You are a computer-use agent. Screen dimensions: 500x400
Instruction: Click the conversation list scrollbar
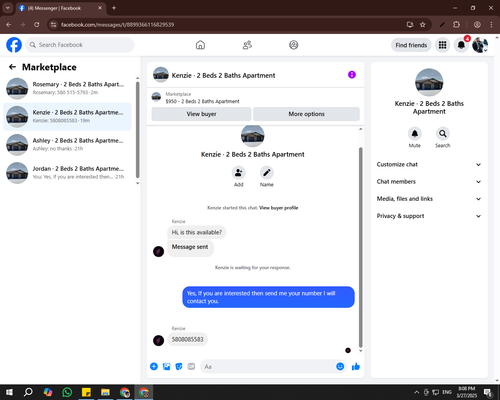click(x=137, y=130)
